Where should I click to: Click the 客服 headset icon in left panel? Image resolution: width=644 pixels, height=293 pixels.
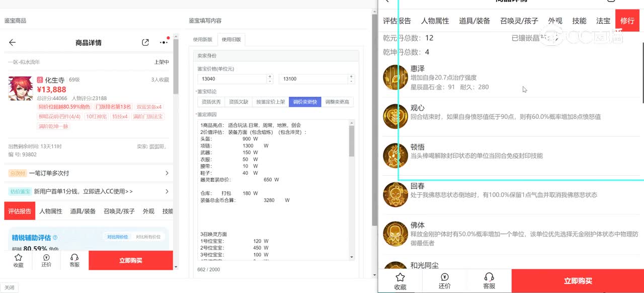74,257
